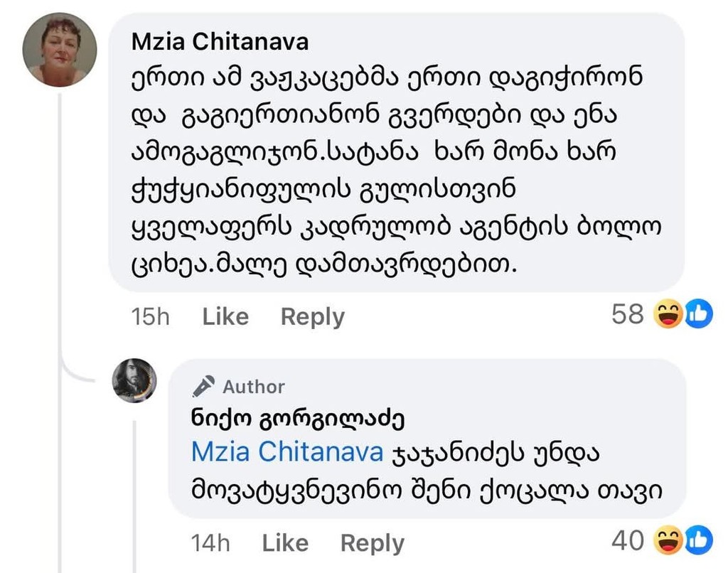Click the Mzia Chitanava mention in reply

[x=288, y=452]
